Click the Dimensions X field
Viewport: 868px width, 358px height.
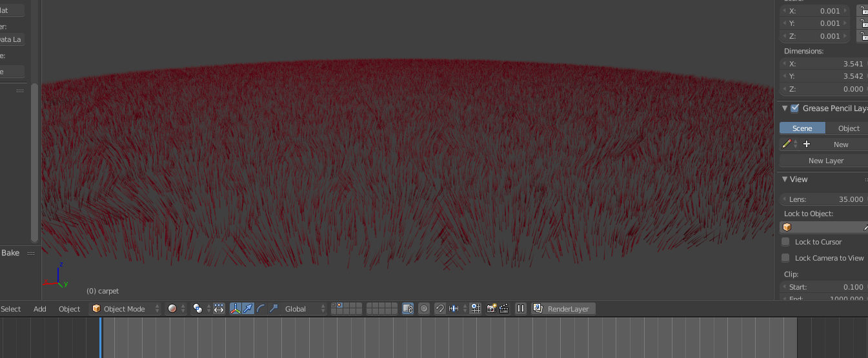[x=823, y=64]
